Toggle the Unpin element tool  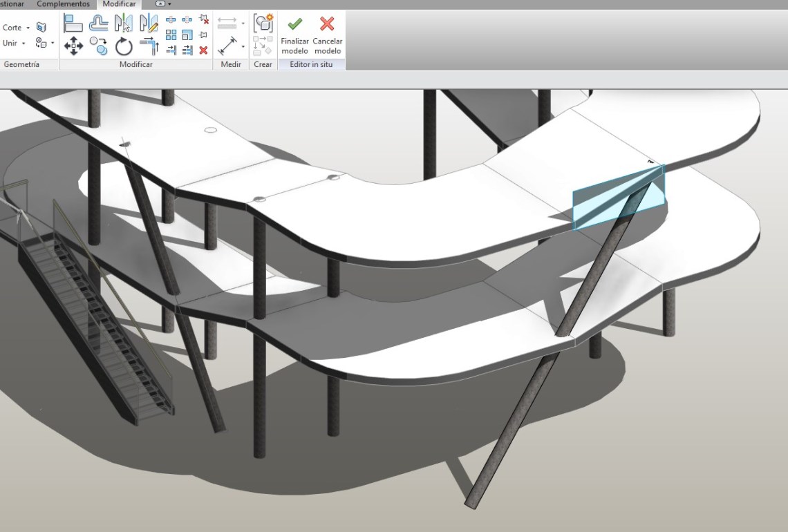(203, 19)
